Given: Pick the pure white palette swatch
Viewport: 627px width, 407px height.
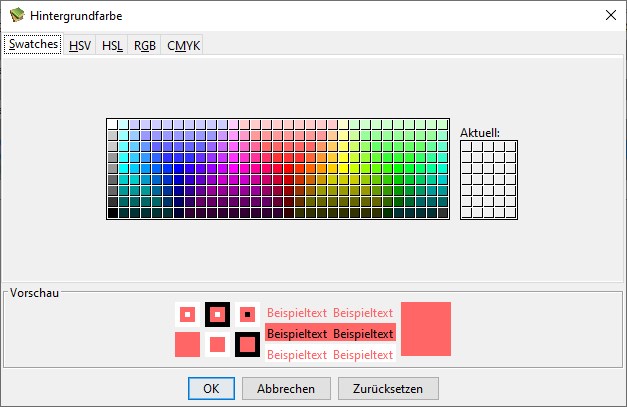Looking at the screenshot, I should coord(113,125).
